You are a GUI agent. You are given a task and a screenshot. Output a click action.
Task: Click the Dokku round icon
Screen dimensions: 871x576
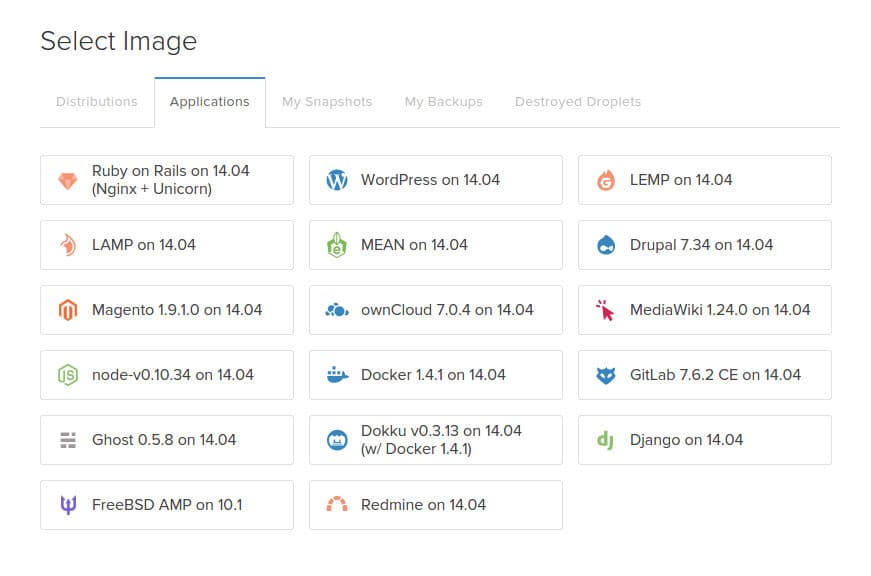point(337,440)
